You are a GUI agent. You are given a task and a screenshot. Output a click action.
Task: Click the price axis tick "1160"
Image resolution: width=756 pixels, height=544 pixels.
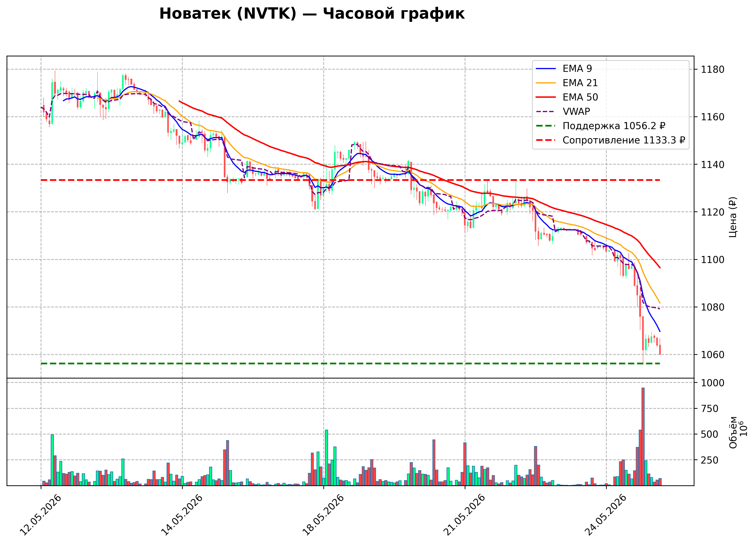[x=713, y=117]
